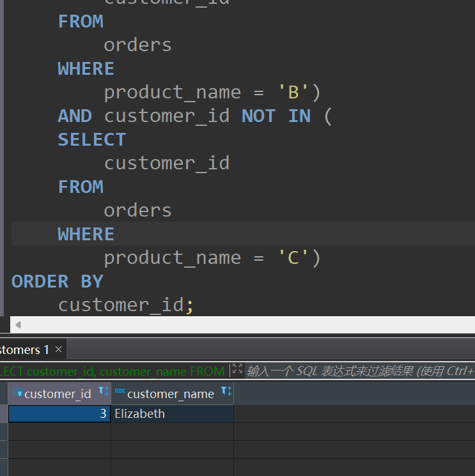Click the SQL filter expression input field
This screenshot has width=475, height=476.
[x=360, y=371]
